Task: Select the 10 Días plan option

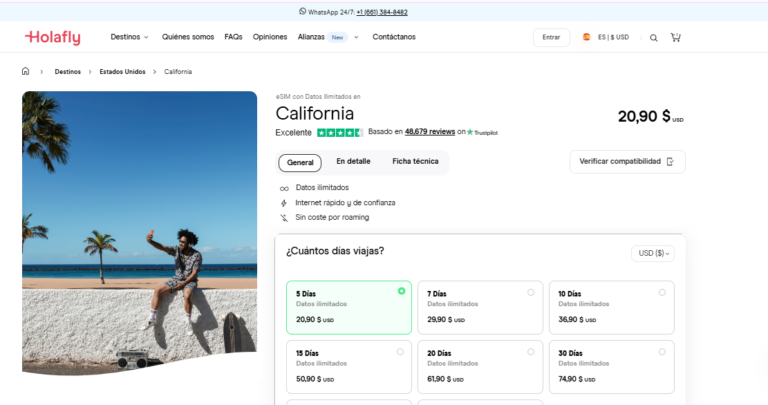Action: pyautogui.click(x=611, y=306)
